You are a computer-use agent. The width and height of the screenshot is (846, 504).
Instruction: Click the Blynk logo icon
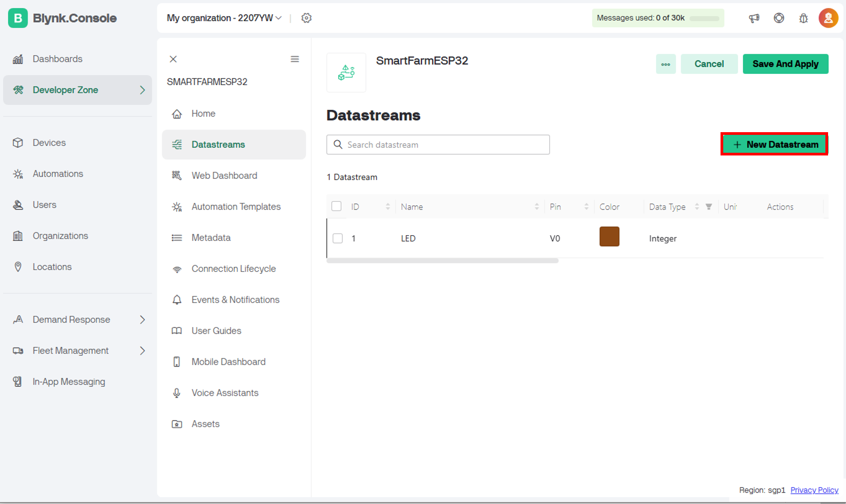pyautogui.click(x=18, y=18)
